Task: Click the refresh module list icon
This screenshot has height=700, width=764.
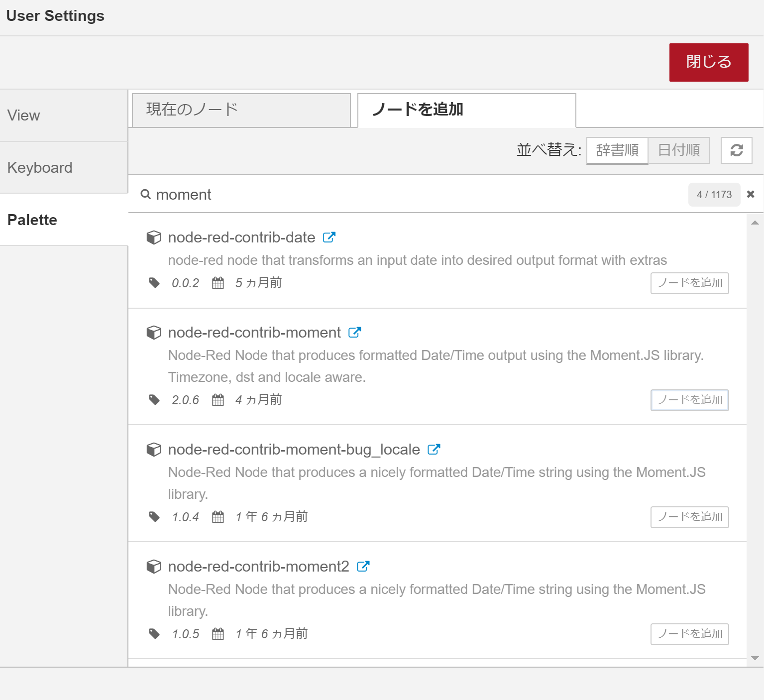Action: (737, 150)
